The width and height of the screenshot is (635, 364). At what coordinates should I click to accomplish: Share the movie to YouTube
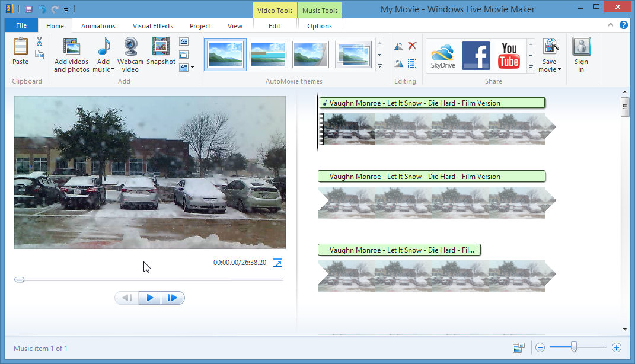coord(509,55)
